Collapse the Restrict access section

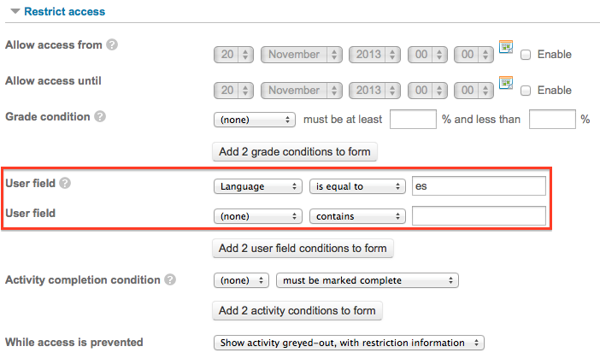pos(15,11)
